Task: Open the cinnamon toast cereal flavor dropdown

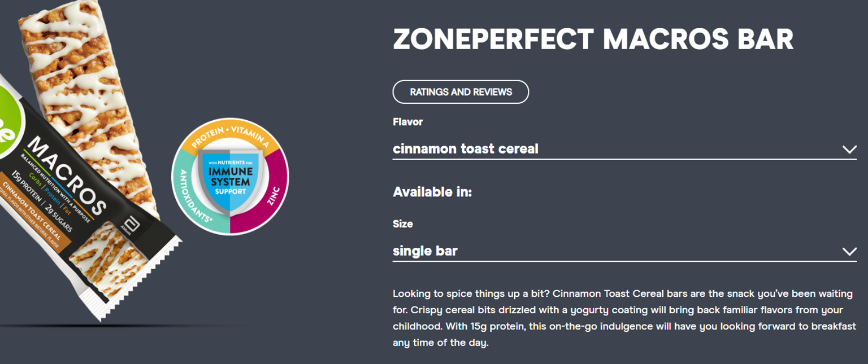Action: point(624,149)
